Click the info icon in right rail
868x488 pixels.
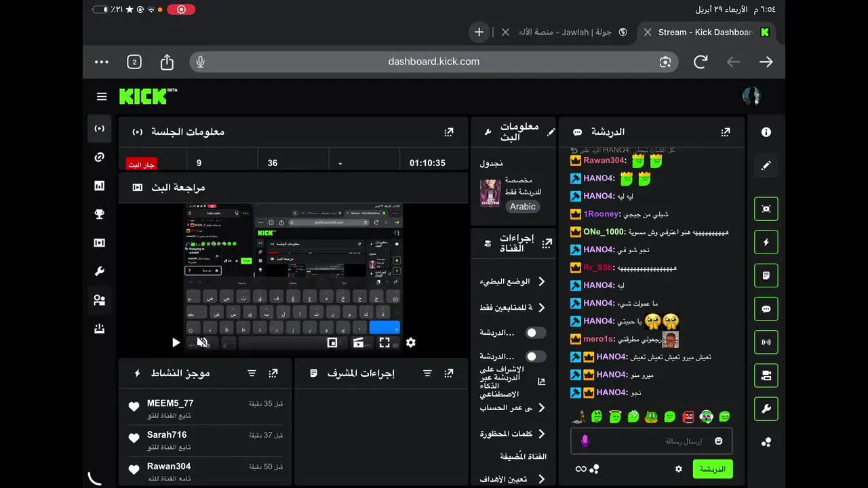[x=766, y=132]
